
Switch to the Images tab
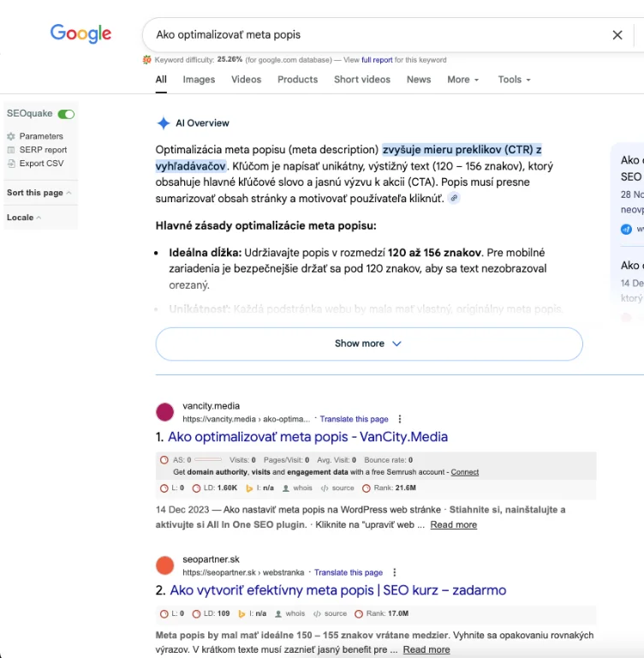point(199,80)
